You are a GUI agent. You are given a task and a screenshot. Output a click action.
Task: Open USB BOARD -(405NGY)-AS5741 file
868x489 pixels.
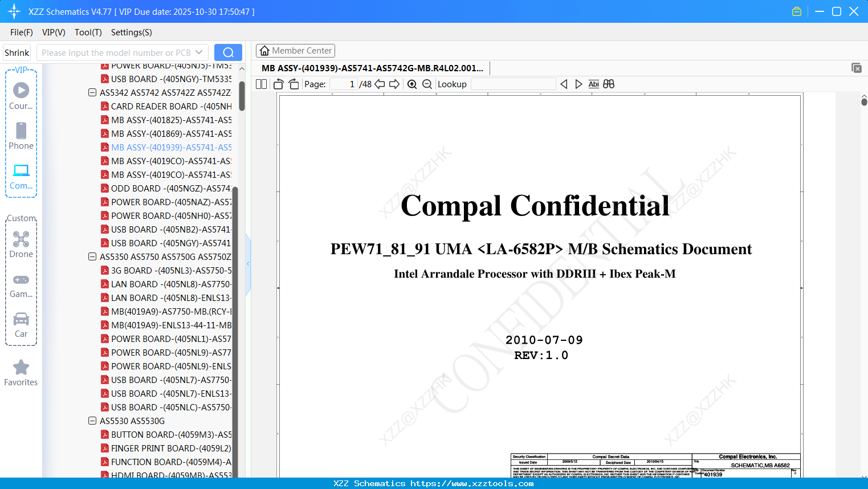166,243
